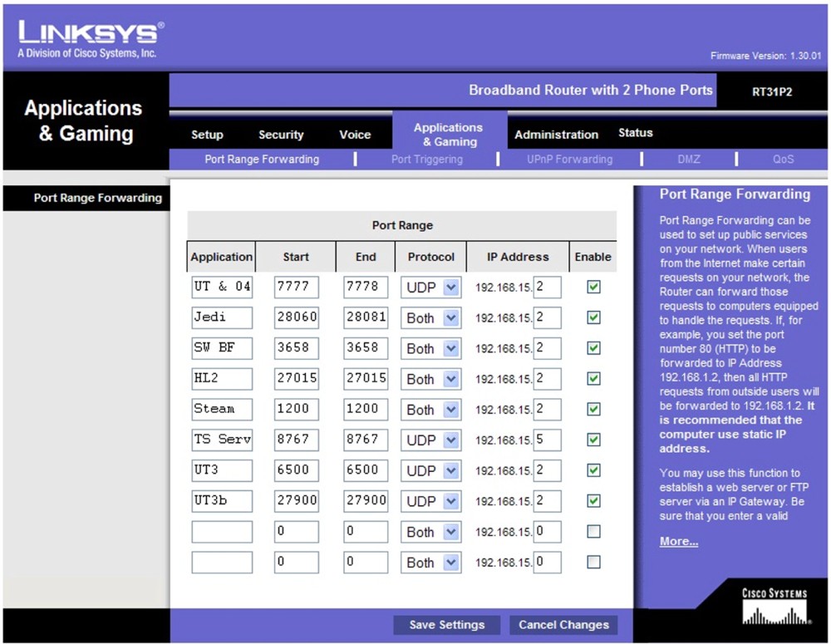Click the RT31P2 model label

tap(772, 91)
